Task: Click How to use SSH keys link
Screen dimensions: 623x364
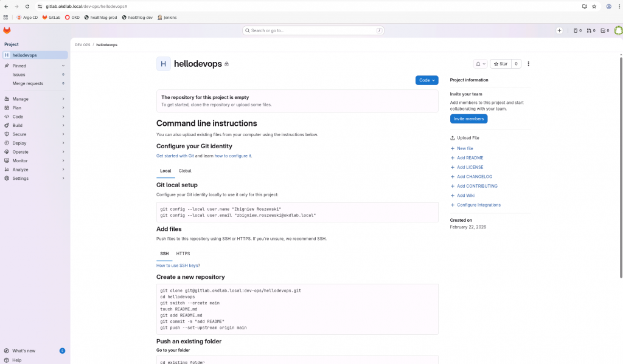Action: 178,266
